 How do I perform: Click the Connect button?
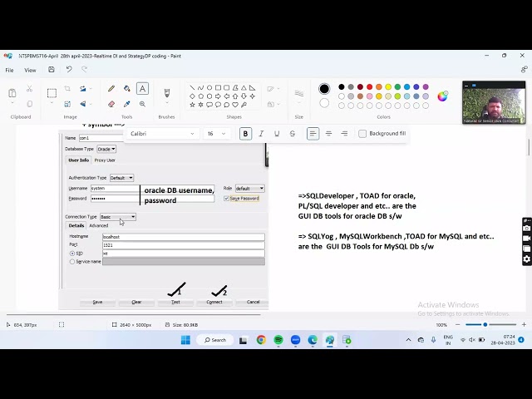point(214,302)
